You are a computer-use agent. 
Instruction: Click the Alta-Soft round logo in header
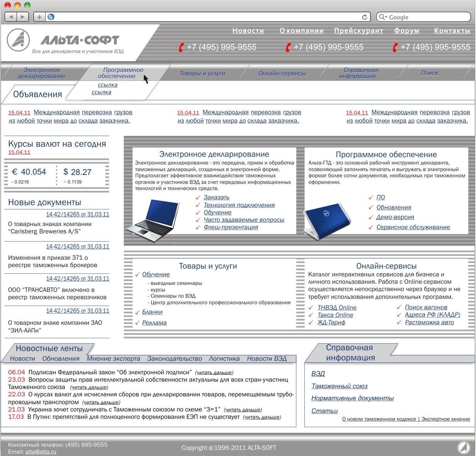click(18, 40)
